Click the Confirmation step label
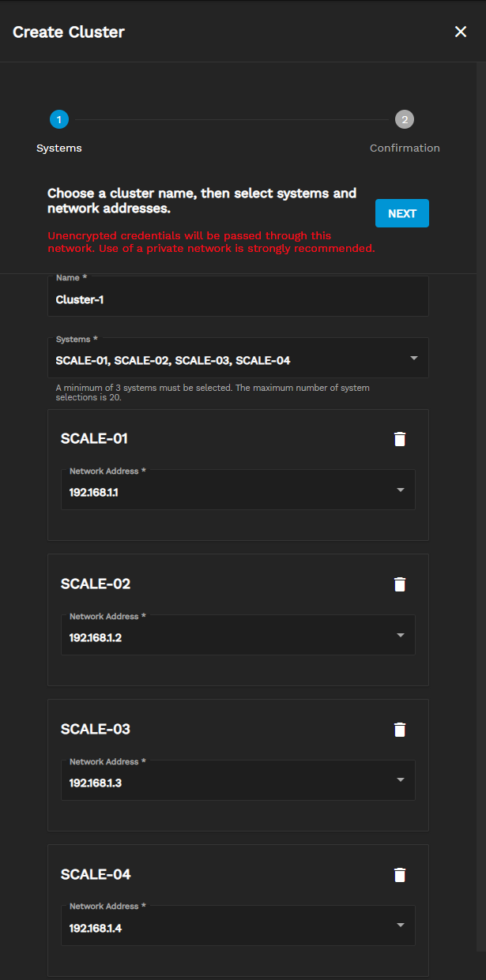 [x=405, y=148]
